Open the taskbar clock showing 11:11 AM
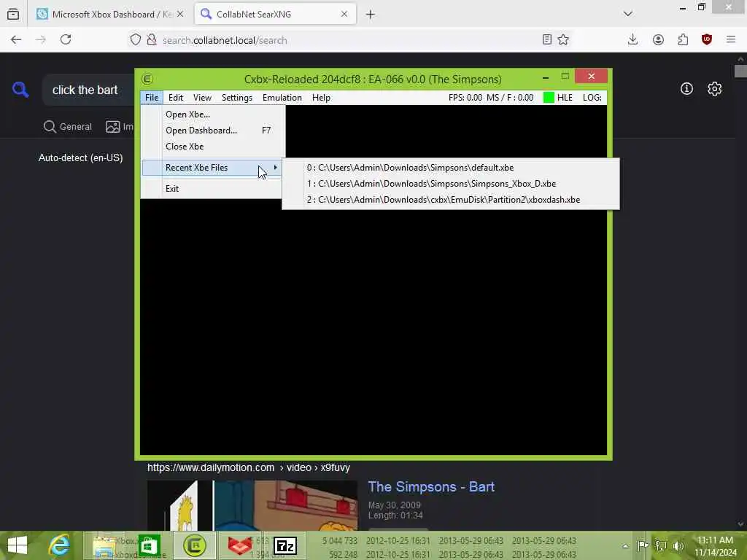Image resolution: width=747 pixels, height=560 pixels. coord(715,545)
